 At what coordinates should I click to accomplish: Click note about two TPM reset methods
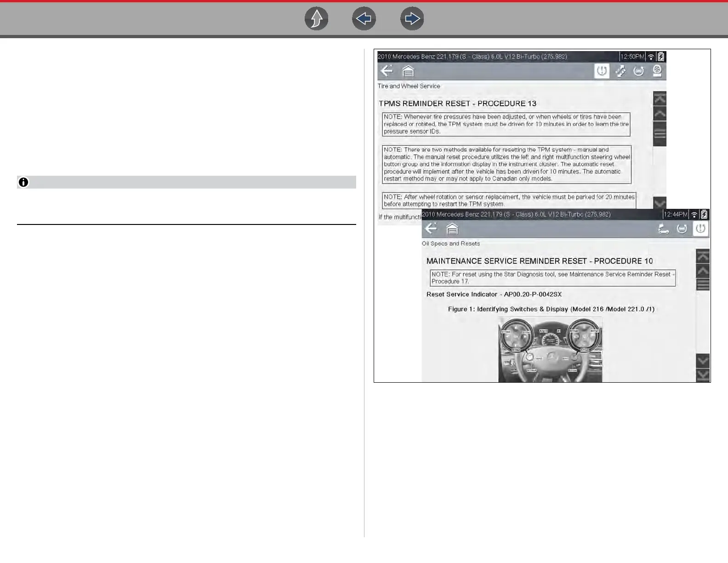pyautogui.click(x=506, y=164)
